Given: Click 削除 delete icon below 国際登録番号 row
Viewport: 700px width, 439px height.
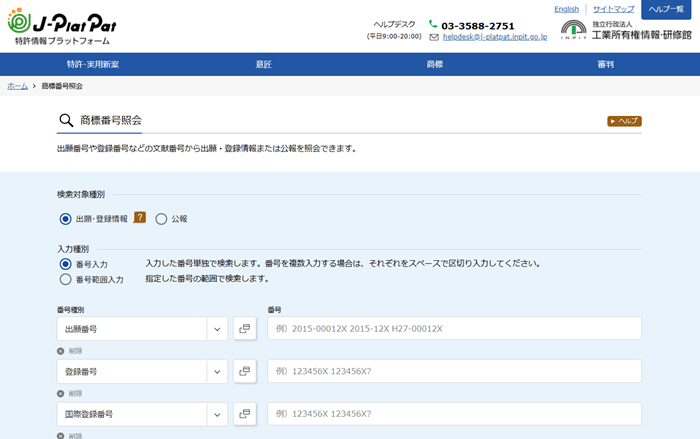Looking at the screenshot, I should (x=61, y=435).
